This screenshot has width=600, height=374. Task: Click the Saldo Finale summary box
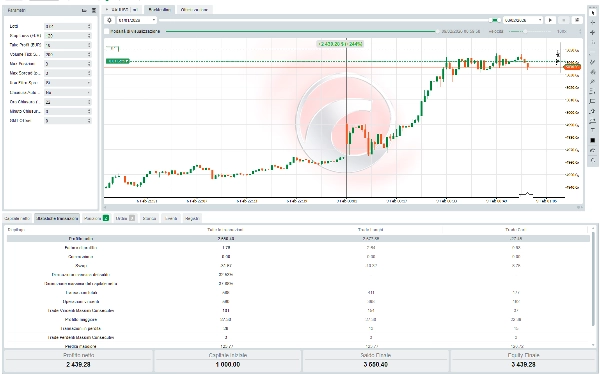pos(375,360)
